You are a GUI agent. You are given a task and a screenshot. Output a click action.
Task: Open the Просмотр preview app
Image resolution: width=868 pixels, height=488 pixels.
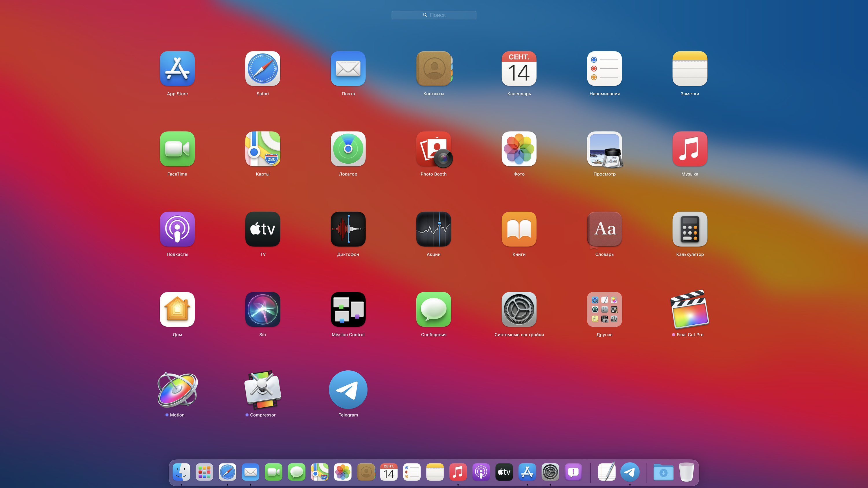click(x=604, y=149)
